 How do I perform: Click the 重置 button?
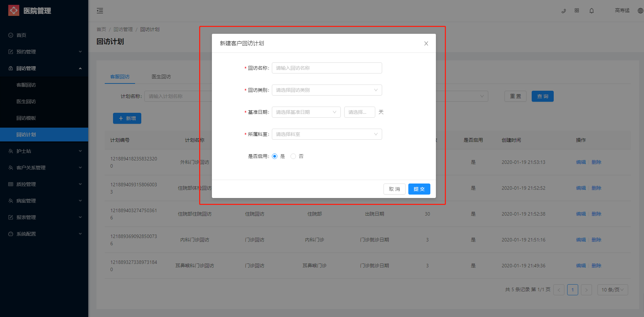[515, 96]
